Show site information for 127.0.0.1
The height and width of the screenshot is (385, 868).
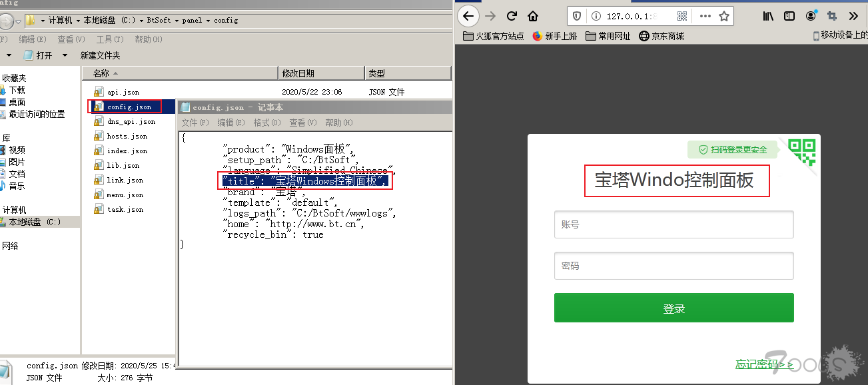[595, 16]
